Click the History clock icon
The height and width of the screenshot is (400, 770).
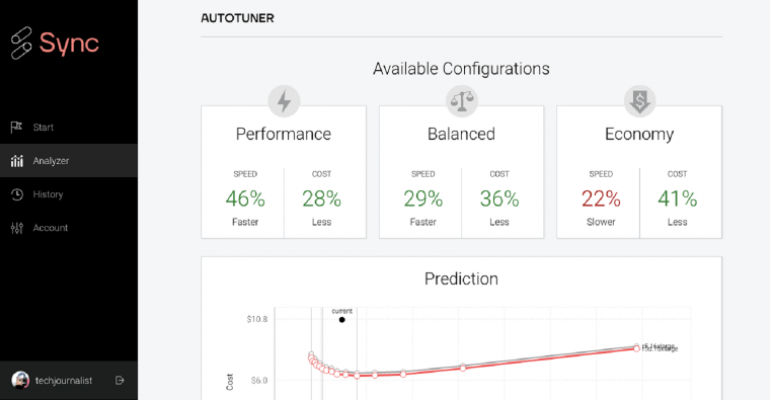click(16, 194)
